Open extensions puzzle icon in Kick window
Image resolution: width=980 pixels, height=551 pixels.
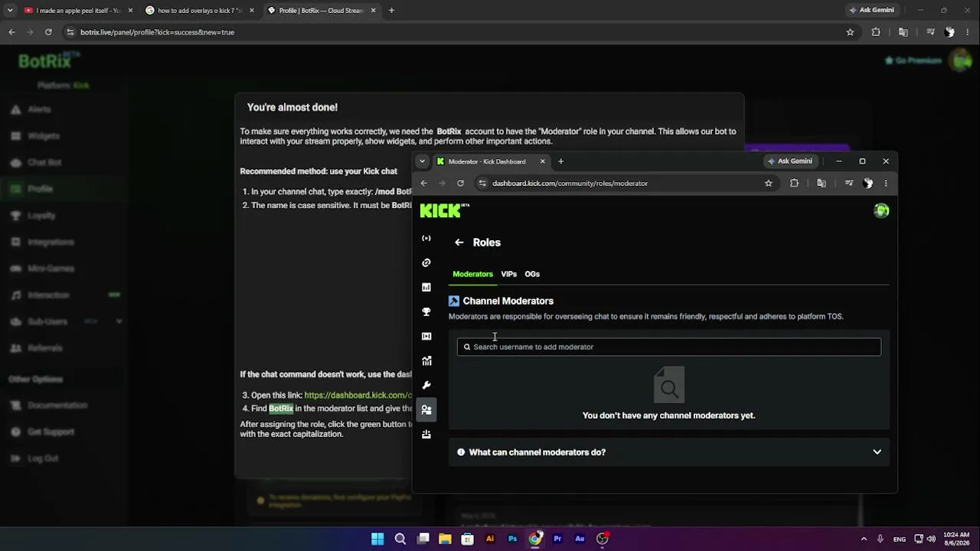[794, 183]
